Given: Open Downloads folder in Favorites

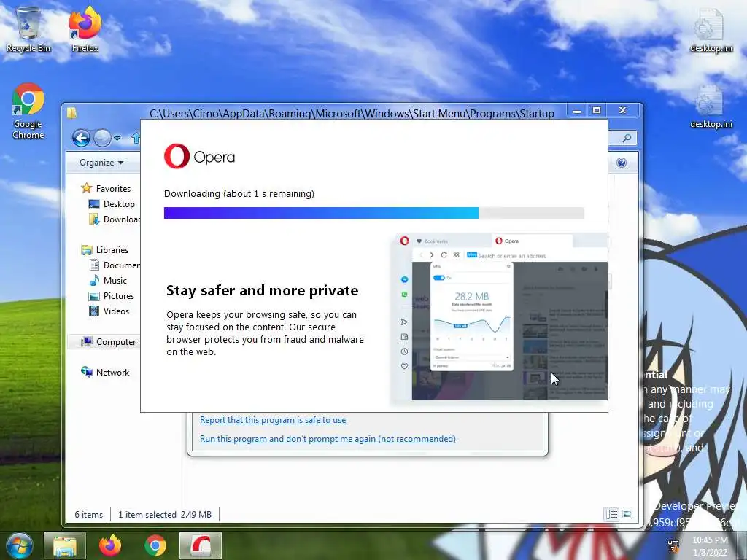Looking at the screenshot, I should (x=115, y=219).
